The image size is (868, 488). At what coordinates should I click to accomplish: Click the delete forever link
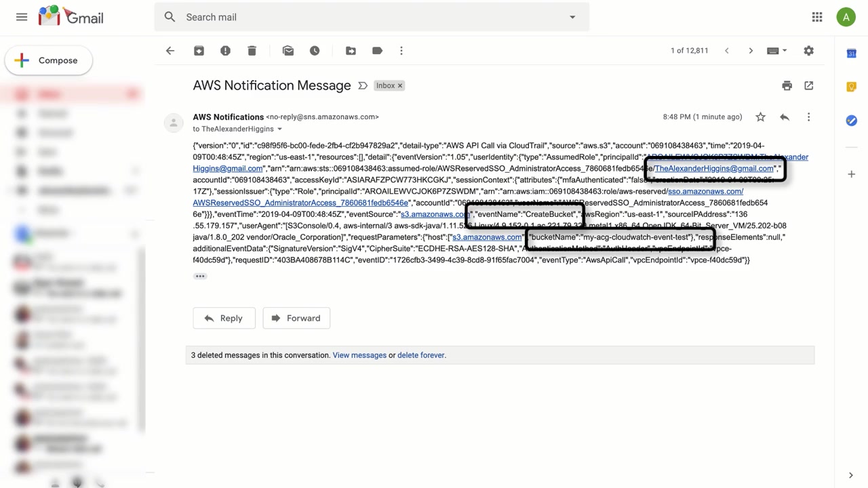421,355
